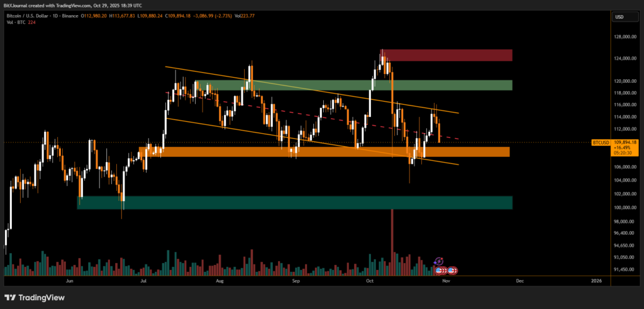644x309 pixels.
Task: Click the Aug label on time axis
Action: point(219,282)
